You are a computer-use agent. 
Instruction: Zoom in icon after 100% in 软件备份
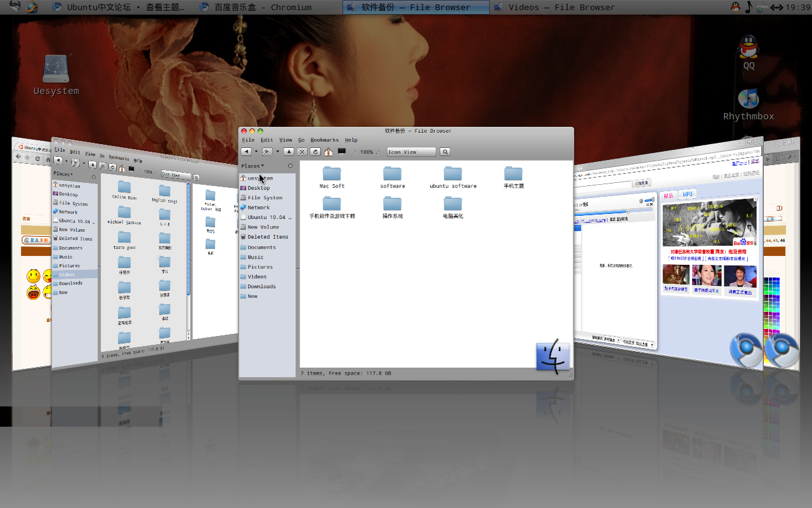pos(378,152)
